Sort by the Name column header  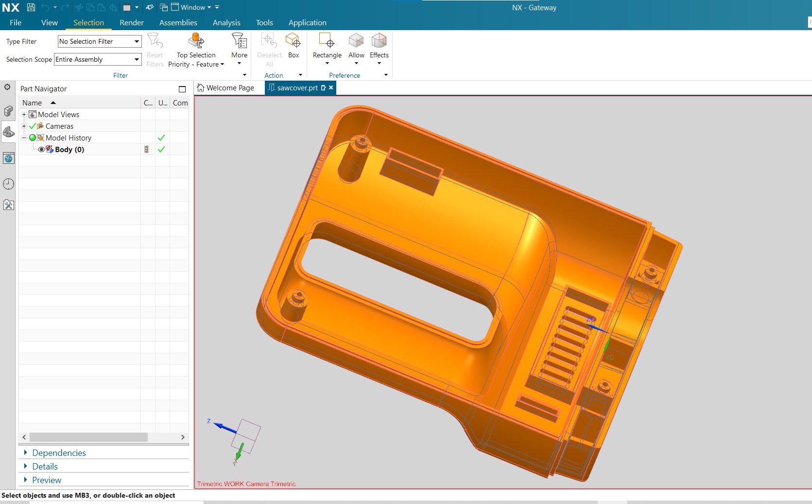point(80,103)
